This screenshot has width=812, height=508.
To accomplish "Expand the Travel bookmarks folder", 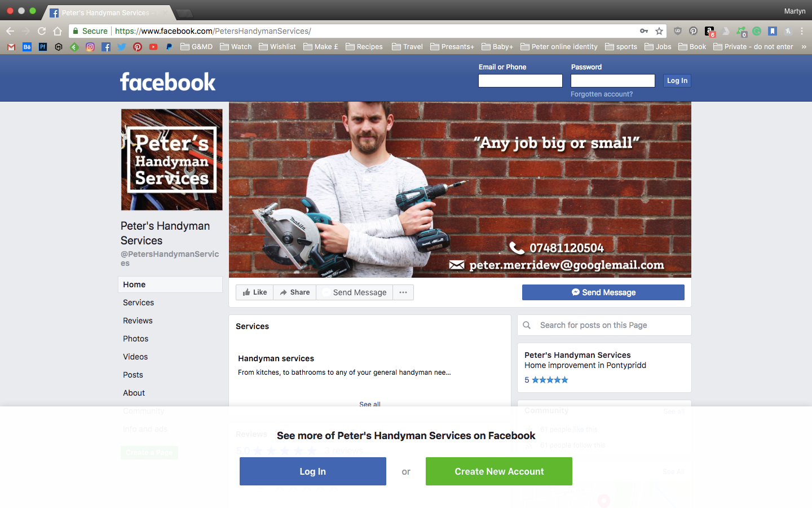I will point(407,47).
